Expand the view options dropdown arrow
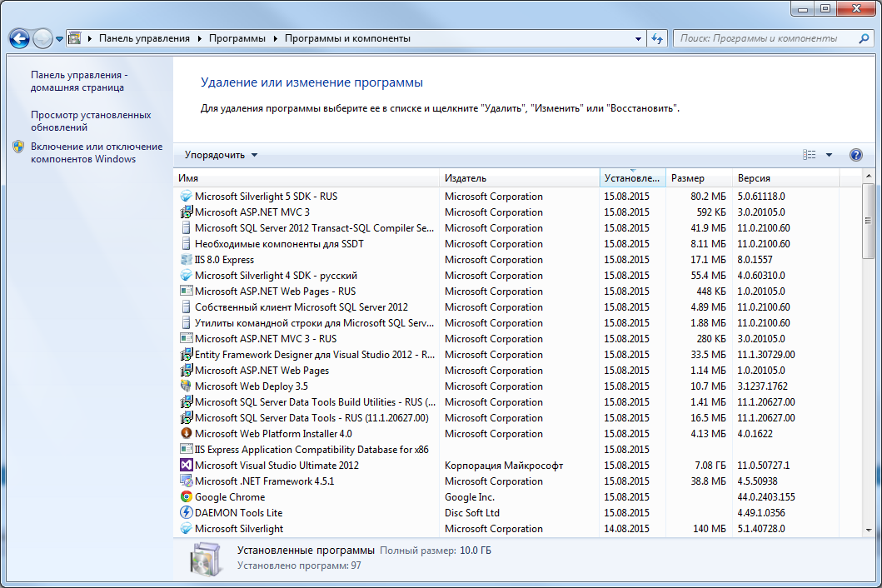Image resolution: width=882 pixels, height=588 pixels. (829, 155)
